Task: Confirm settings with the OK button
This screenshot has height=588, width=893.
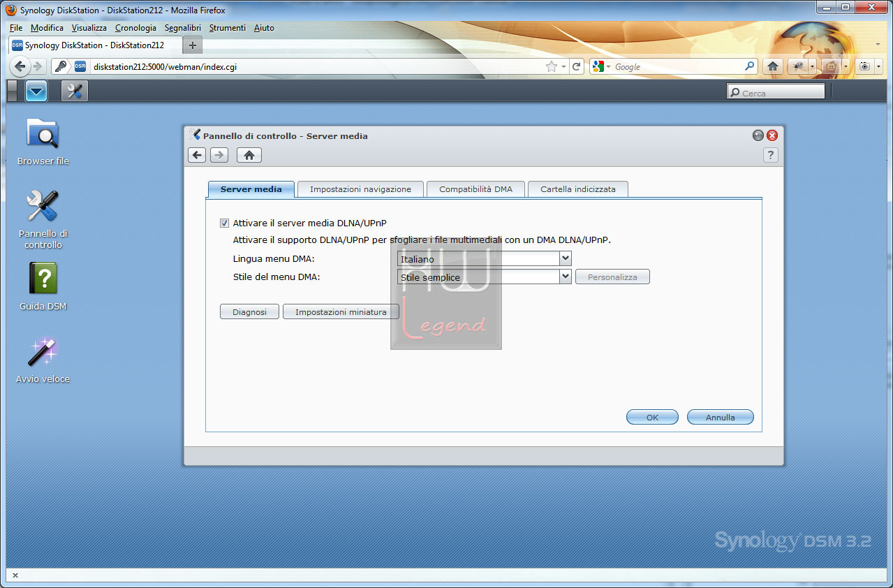Action: point(652,417)
